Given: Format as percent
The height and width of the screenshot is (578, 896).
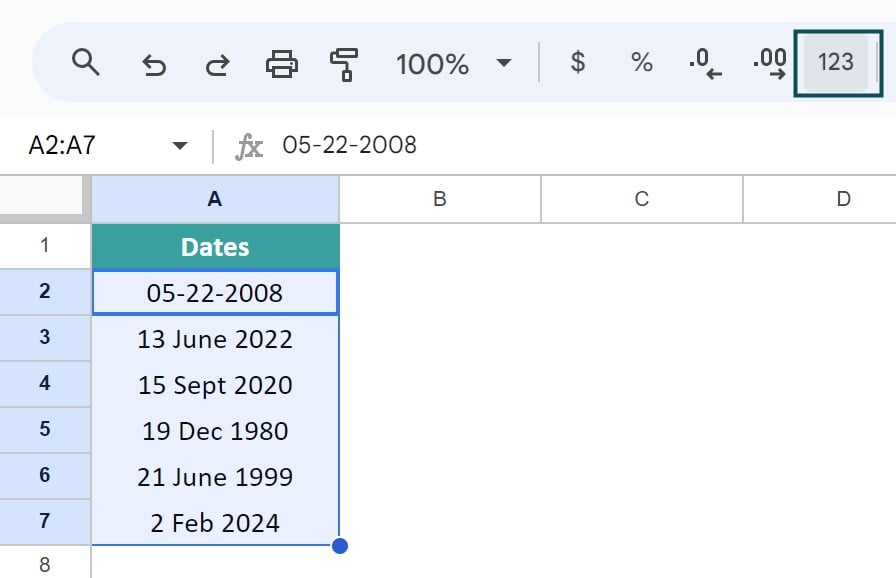Looking at the screenshot, I should [x=641, y=62].
